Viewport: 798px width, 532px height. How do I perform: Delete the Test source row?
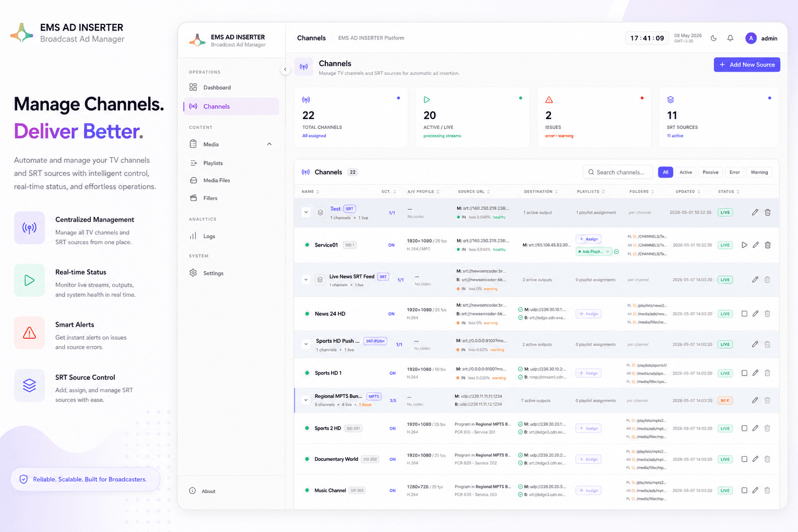pos(767,212)
